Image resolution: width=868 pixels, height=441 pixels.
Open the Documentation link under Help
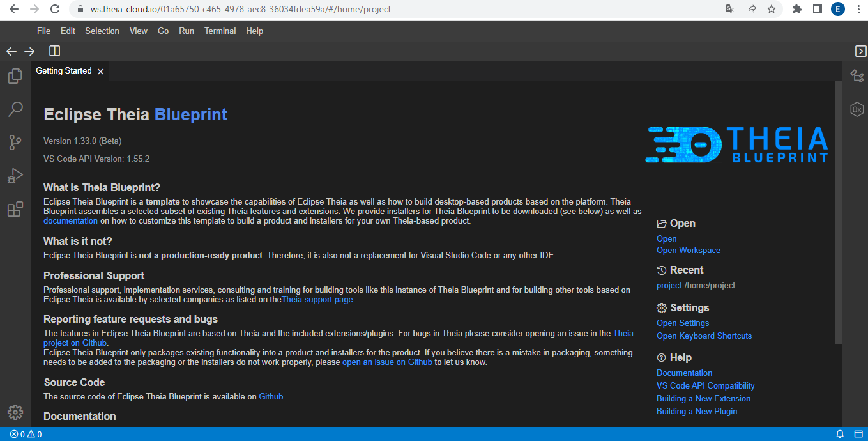tap(685, 373)
